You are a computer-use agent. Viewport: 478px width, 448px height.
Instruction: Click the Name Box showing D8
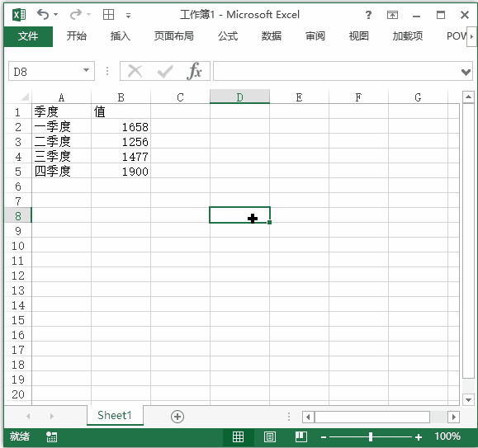(45, 71)
